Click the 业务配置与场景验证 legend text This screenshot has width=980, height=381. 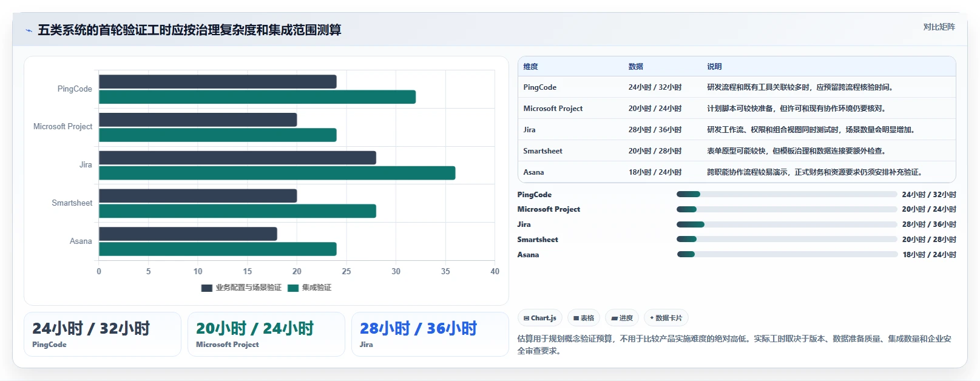[x=248, y=288]
